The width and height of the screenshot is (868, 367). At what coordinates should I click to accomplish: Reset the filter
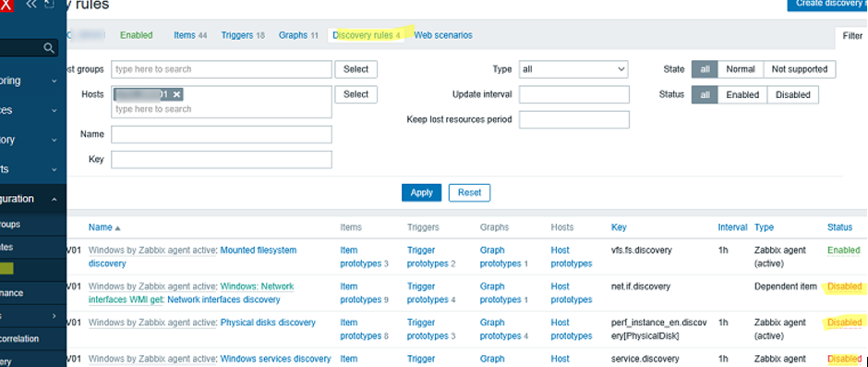pyautogui.click(x=469, y=192)
